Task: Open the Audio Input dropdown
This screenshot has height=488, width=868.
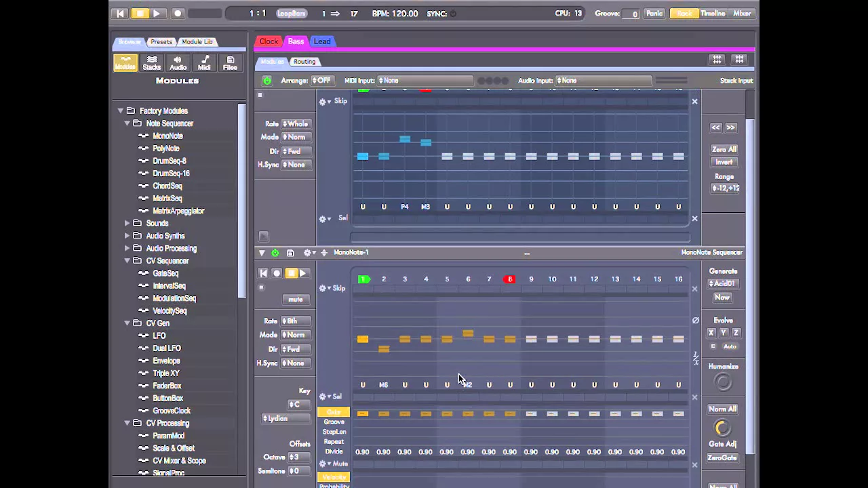Action: point(604,81)
